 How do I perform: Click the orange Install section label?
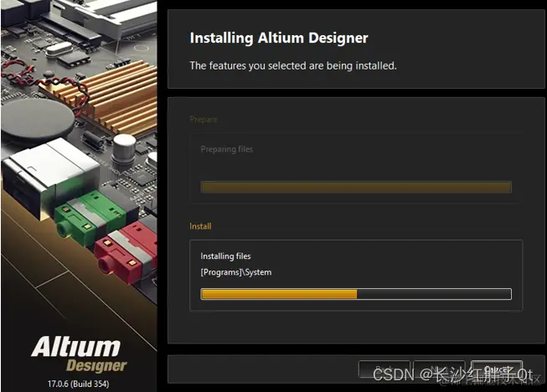[x=200, y=226]
